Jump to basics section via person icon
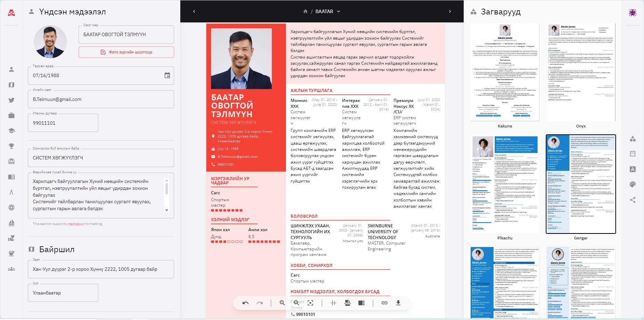This screenshot has height=320, width=644. 11,70
